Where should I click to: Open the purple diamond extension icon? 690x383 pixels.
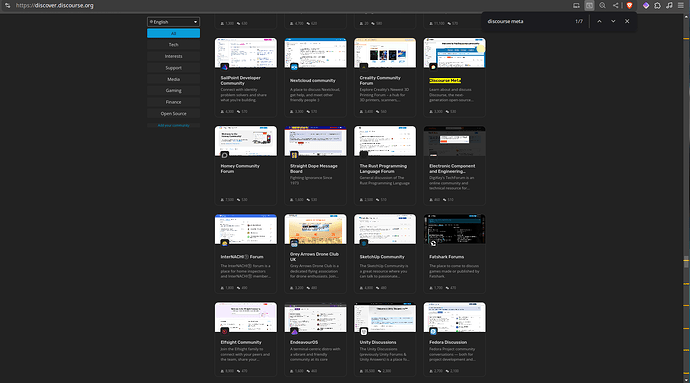pyautogui.click(x=646, y=5)
